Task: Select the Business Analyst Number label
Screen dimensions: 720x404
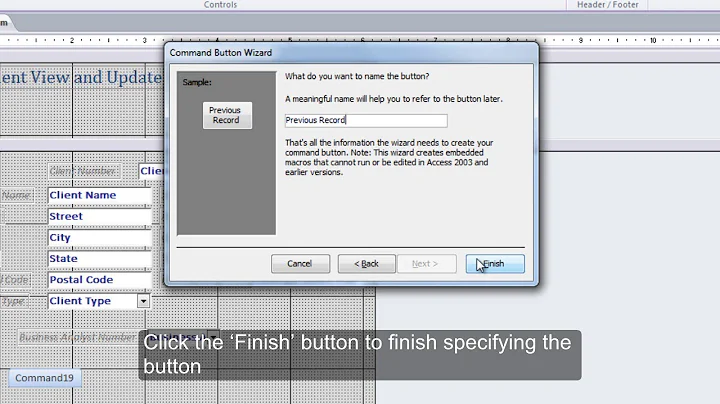Action: [x=78, y=337]
